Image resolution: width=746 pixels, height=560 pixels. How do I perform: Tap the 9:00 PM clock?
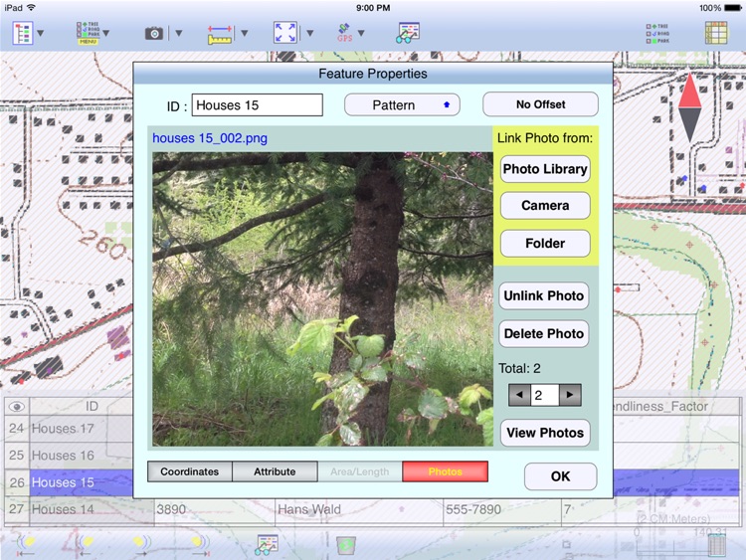(373, 8)
